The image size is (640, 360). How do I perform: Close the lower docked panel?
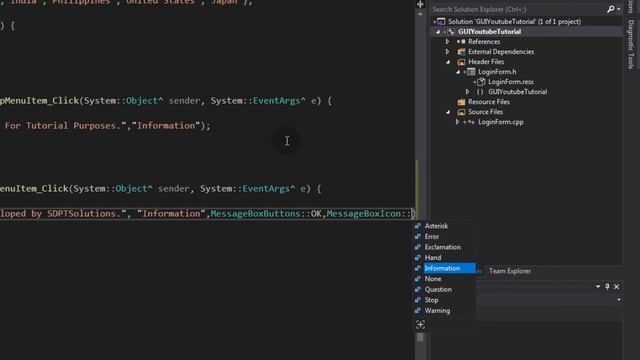[x=616, y=287]
